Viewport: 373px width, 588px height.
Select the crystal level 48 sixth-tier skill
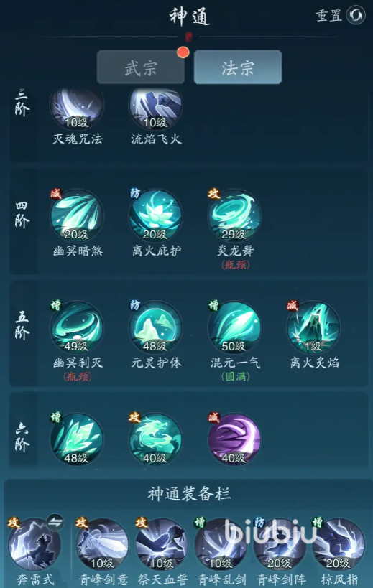[77, 439]
